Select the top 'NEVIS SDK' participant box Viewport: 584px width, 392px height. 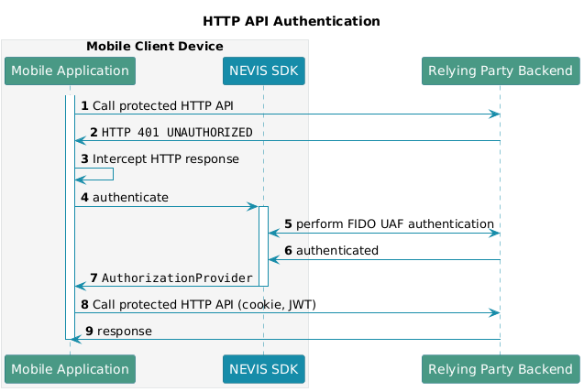(x=264, y=71)
